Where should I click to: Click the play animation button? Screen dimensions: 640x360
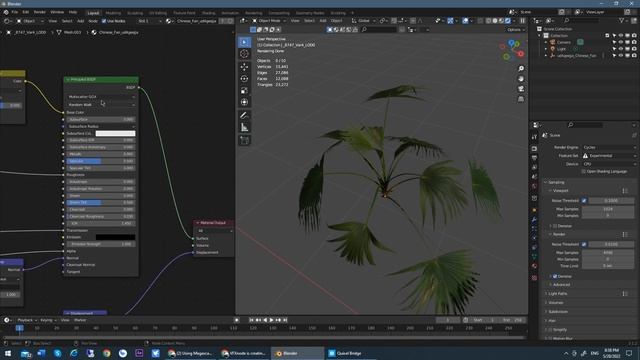coord(271,320)
